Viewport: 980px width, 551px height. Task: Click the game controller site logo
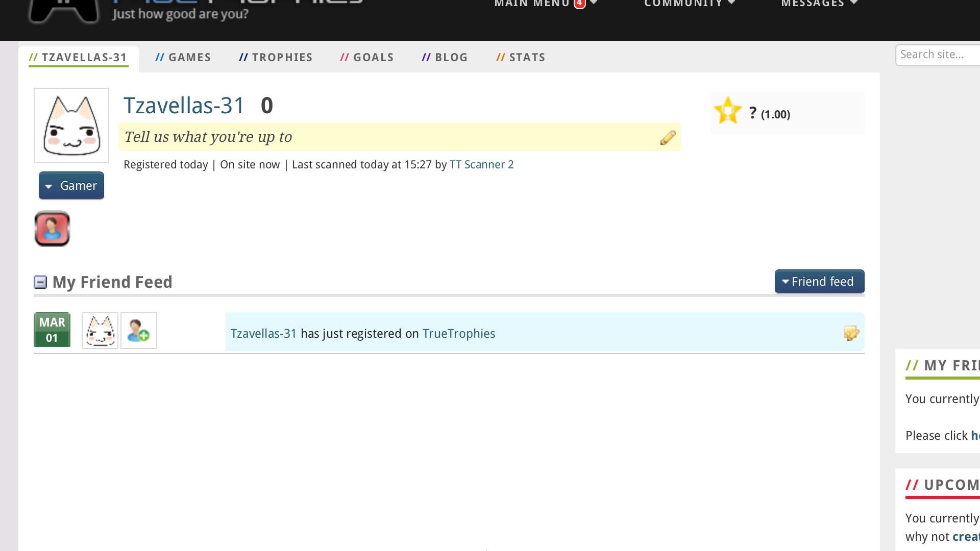64,11
